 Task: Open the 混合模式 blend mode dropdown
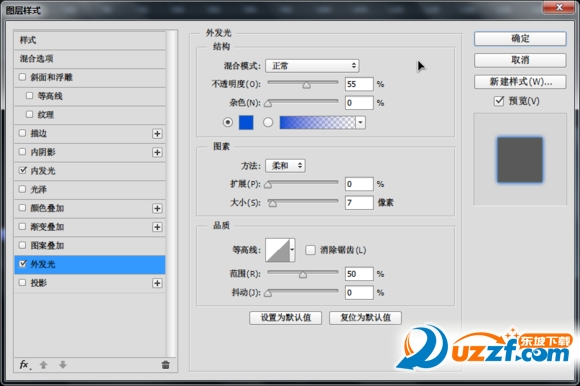pos(312,66)
